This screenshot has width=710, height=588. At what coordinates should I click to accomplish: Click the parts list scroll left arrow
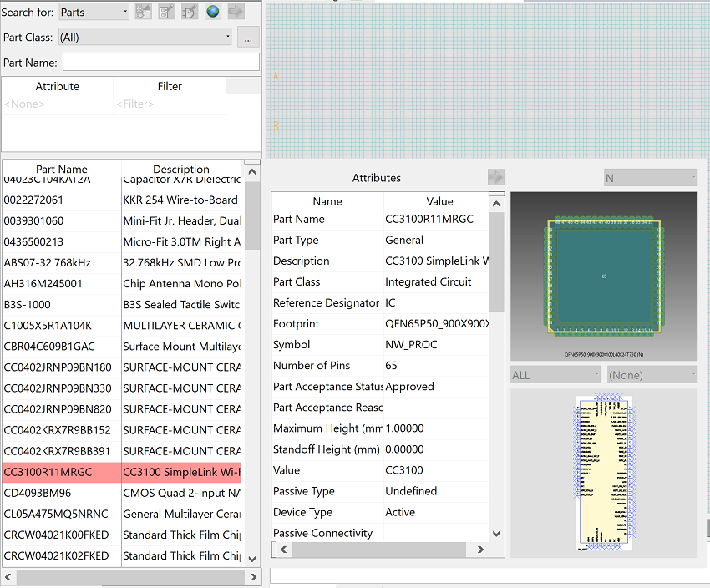click(x=8, y=577)
